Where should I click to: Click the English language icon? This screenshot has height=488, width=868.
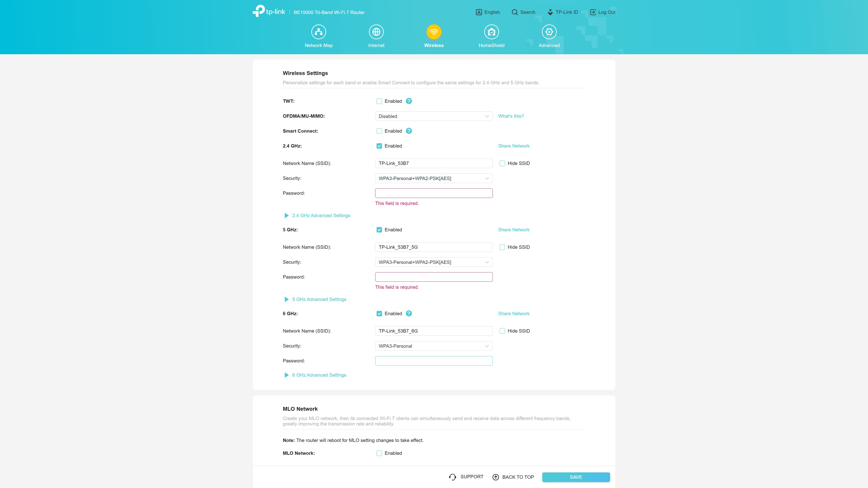pyautogui.click(x=479, y=12)
